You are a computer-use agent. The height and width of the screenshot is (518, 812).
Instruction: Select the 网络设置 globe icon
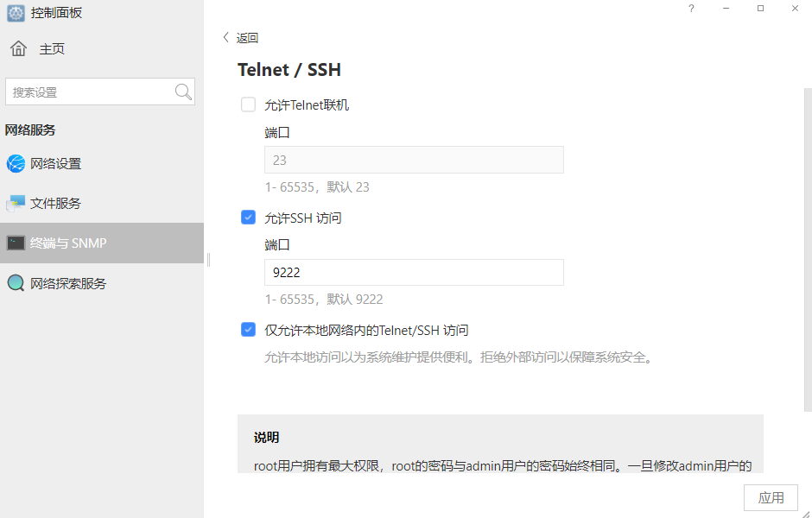click(x=16, y=163)
